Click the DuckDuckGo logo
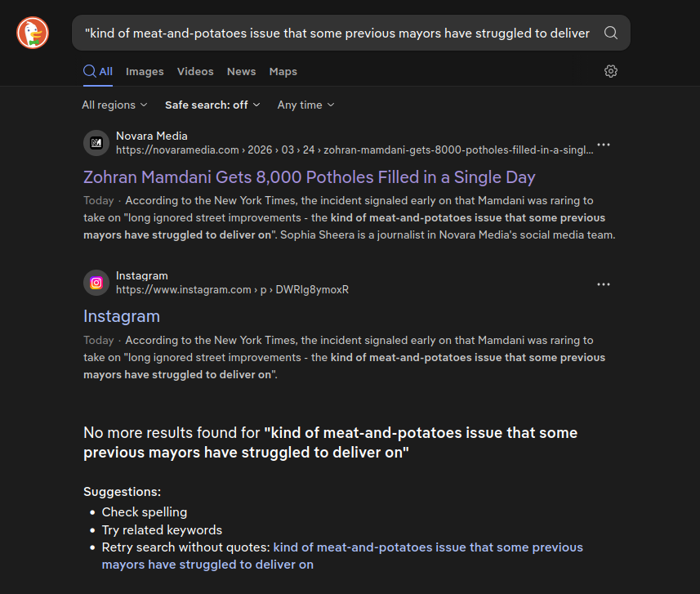700x594 pixels. tap(31, 33)
